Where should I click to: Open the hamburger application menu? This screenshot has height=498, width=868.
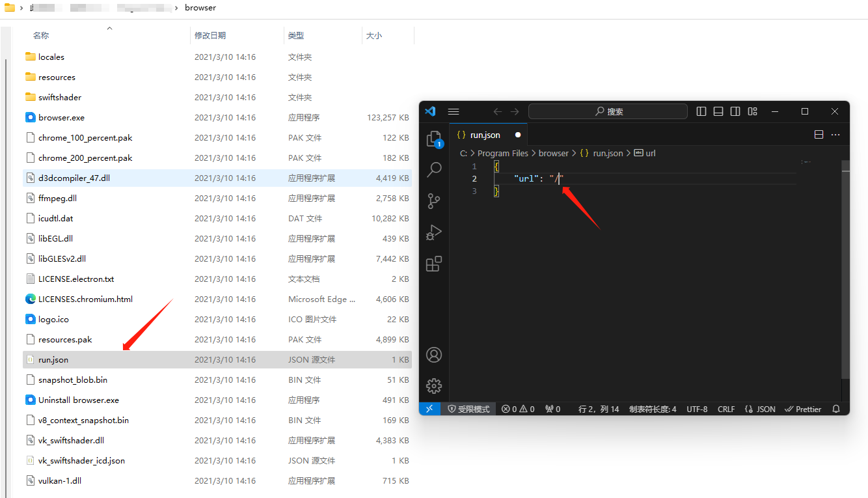[x=454, y=111]
